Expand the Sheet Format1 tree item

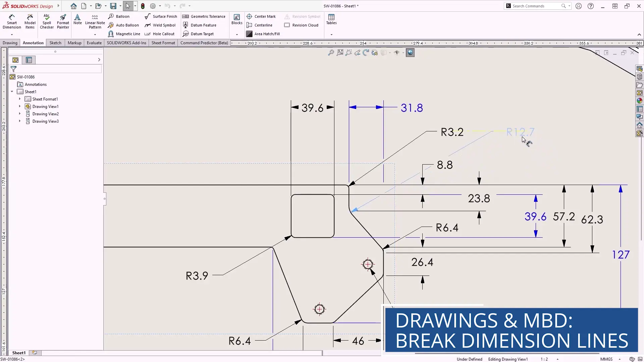click(19, 99)
